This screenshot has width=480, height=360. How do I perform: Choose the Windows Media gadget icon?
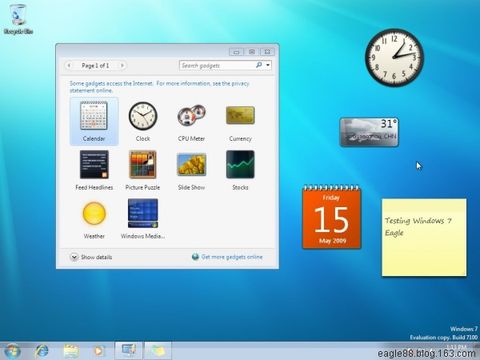tap(143, 213)
